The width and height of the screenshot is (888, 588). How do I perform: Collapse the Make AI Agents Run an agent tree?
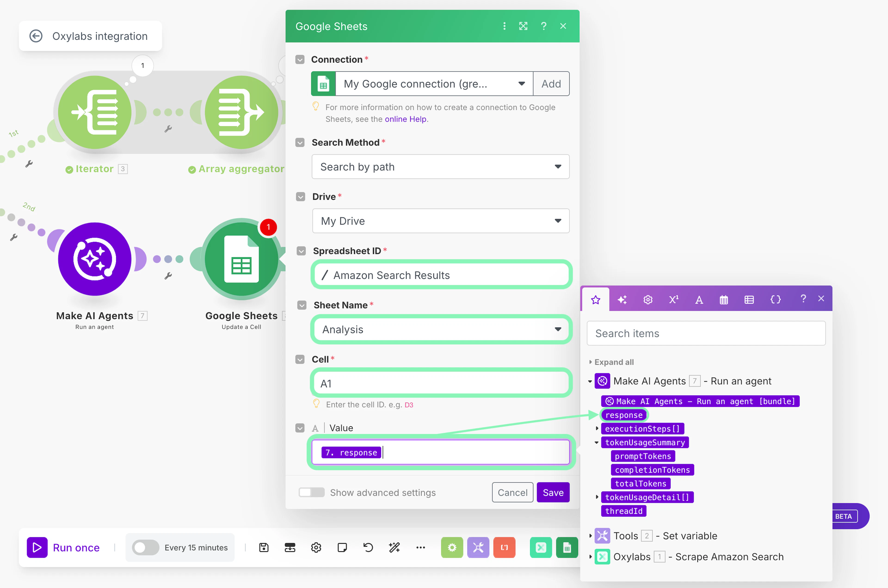click(x=590, y=381)
